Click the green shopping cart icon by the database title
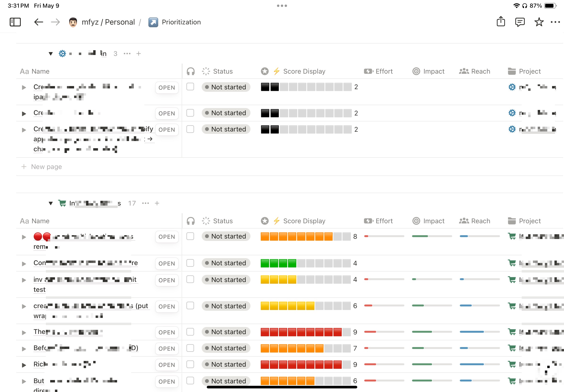This screenshot has height=392, width=564. click(x=62, y=203)
